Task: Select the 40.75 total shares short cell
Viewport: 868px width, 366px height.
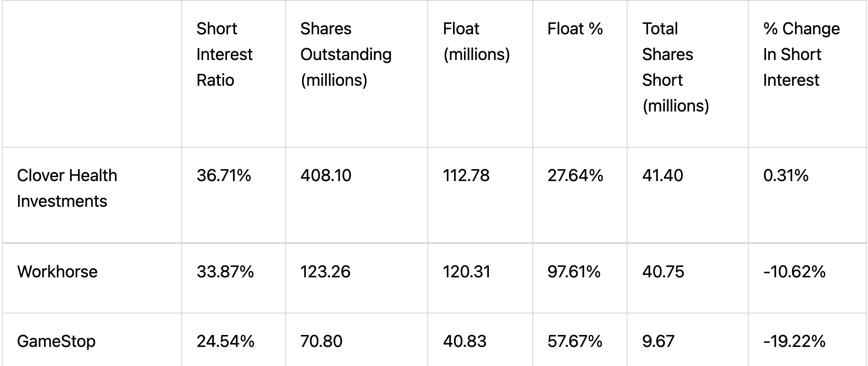Action: [663, 272]
